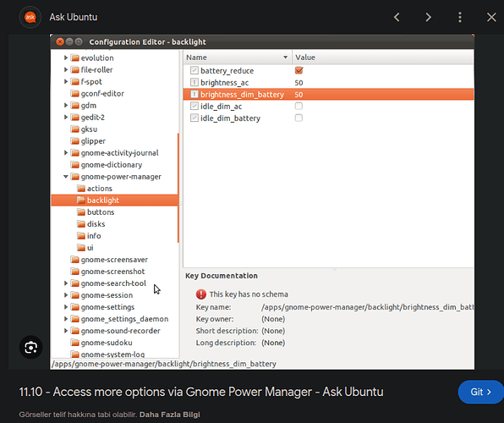Go to next image with right chevron

pyautogui.click(x=428, y=17)
